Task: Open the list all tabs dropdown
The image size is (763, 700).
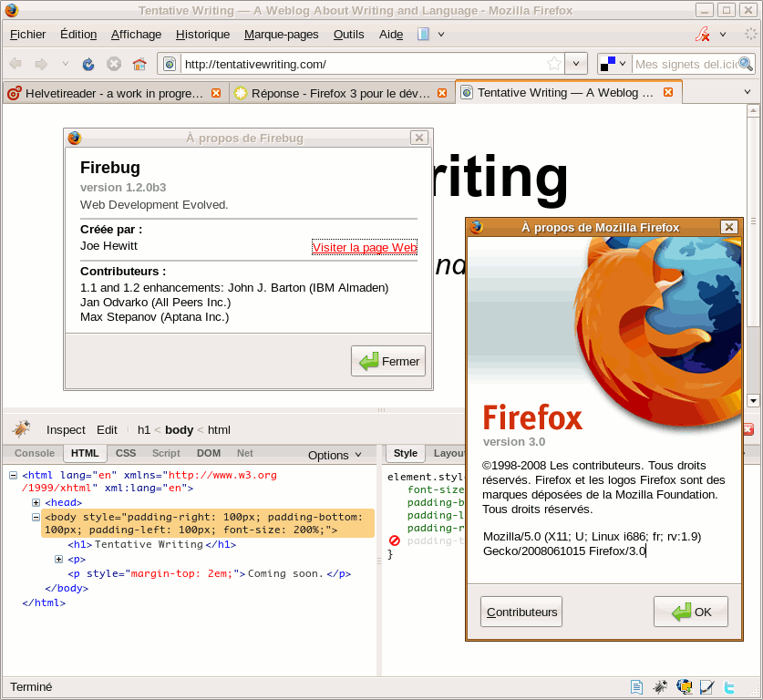Action: [748, 92]
